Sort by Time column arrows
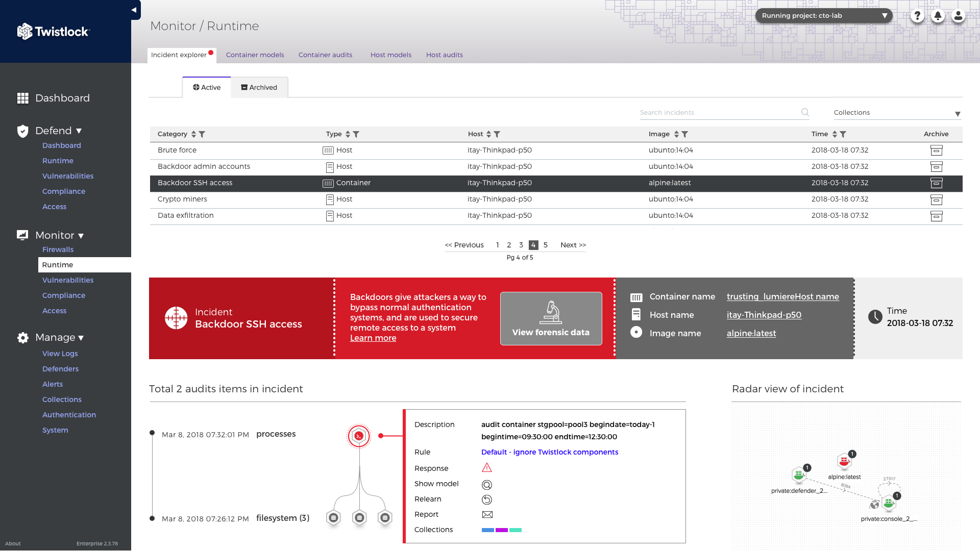This screenshot has width=980, height=551. pos(835,134)
